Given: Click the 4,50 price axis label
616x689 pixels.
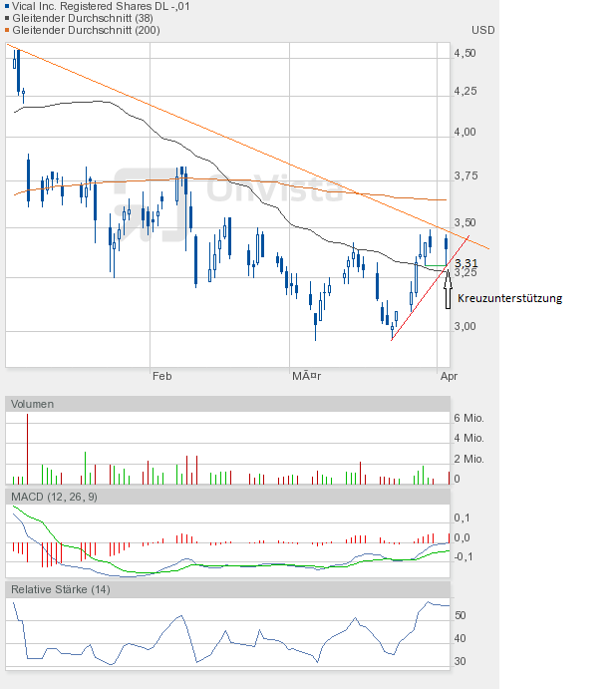Looking at the screenshot, I should click(x=464, y=53).
